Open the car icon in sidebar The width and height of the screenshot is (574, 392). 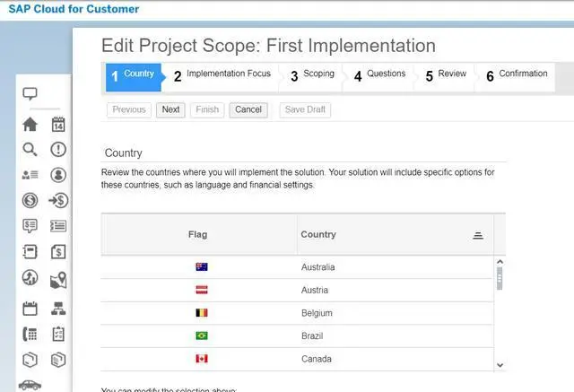(x=30, y=385)
